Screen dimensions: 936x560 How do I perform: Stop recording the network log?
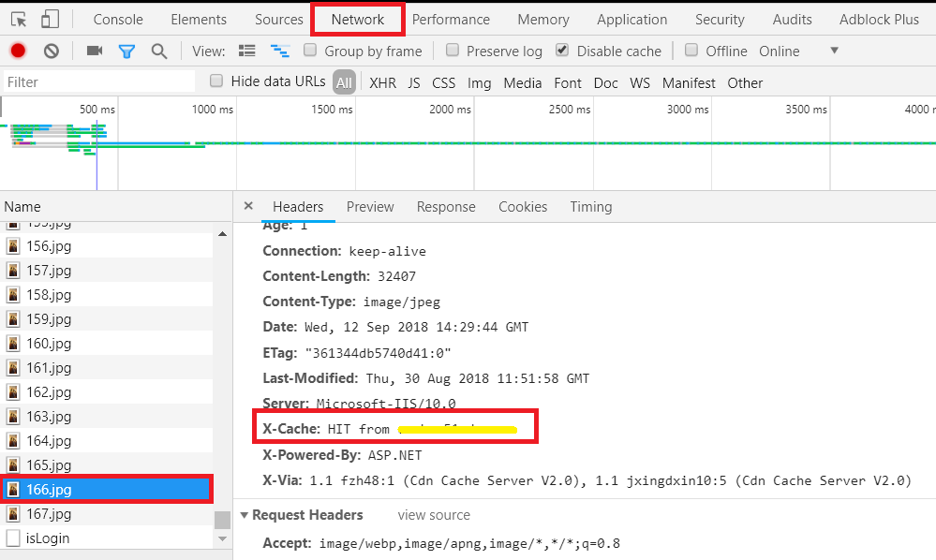click(x=18, y=52)
